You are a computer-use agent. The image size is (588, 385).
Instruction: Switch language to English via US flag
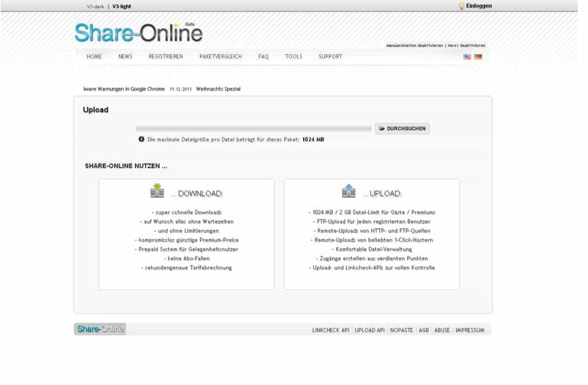point(467,57)
